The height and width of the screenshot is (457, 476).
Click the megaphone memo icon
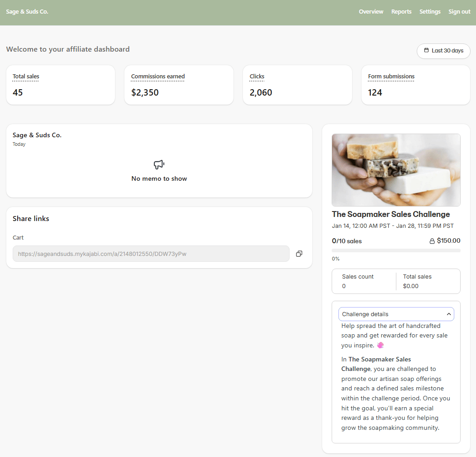(159, 165)
